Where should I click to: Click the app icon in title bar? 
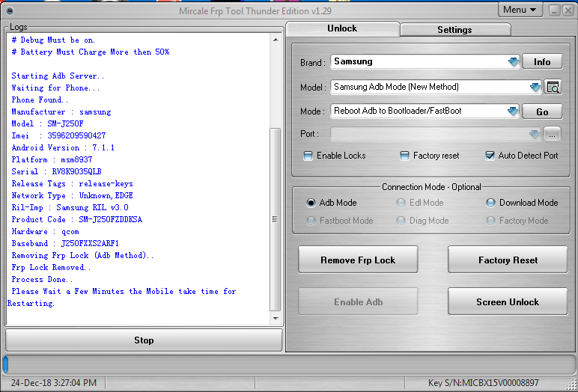(10, 11)
